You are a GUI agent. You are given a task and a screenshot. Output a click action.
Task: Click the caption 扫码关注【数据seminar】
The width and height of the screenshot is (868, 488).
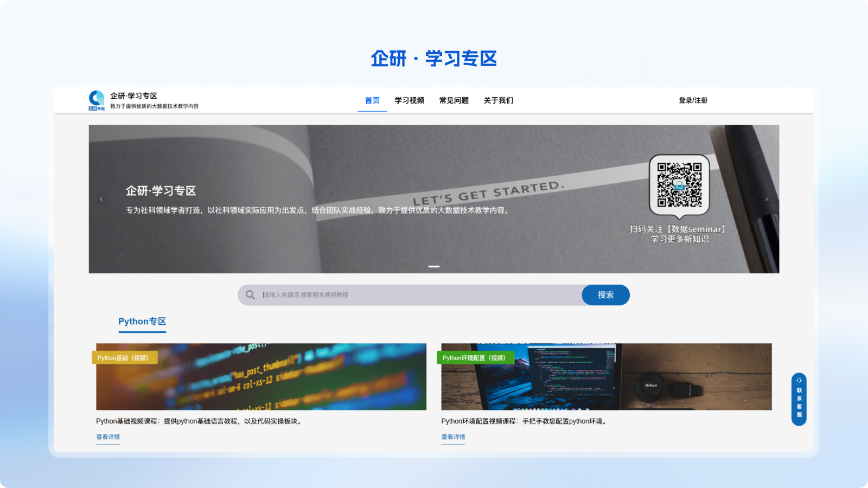[x=678, y=229]
